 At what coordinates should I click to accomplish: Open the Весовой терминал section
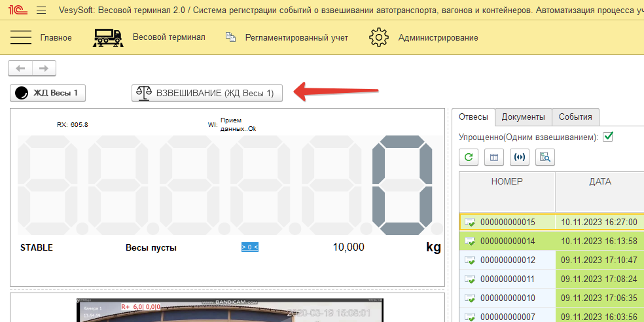pyautogui.click(x=149, y=37)
